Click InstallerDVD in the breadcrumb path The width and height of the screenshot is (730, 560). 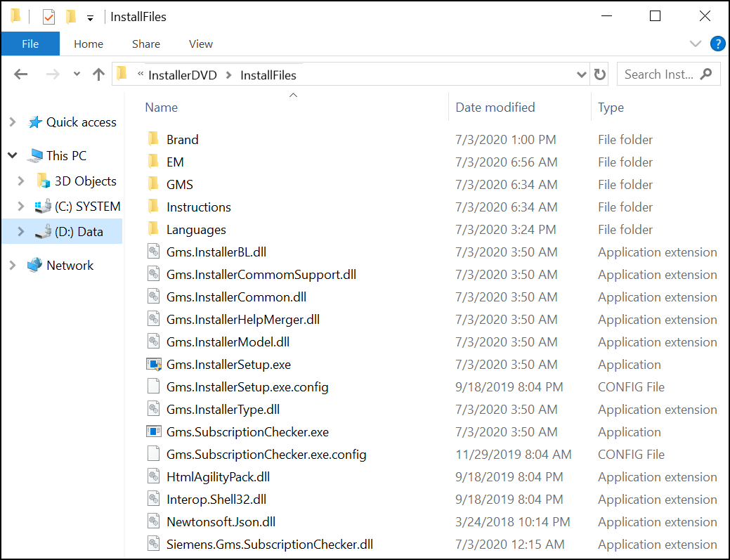[183, 75]
